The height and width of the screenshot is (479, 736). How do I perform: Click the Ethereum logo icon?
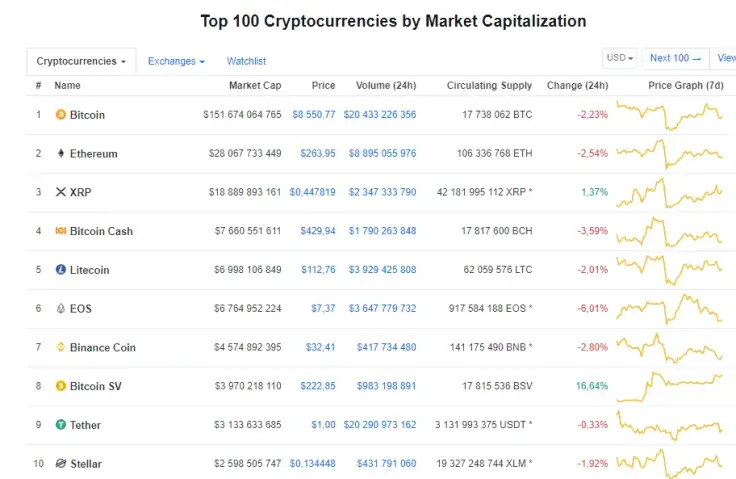[x=61, y=154]
